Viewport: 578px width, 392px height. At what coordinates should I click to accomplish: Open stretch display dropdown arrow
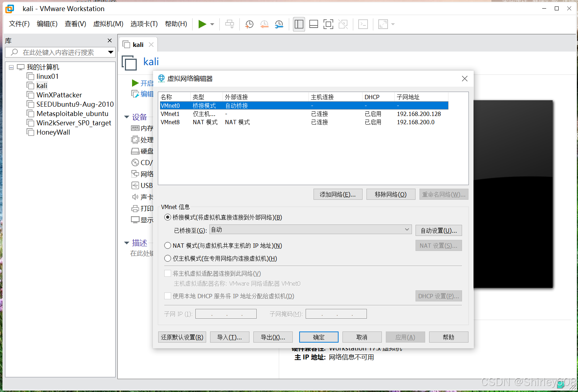point(393,24)
